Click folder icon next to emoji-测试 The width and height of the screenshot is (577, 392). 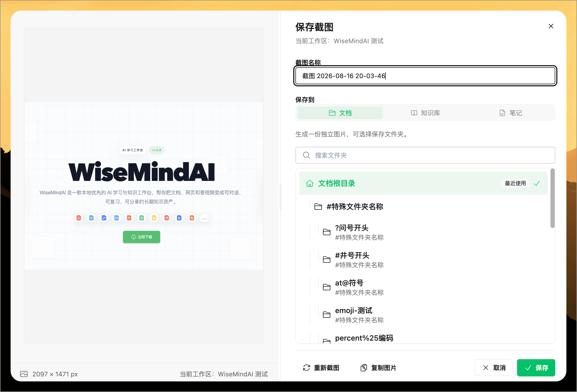click(327, 315)
